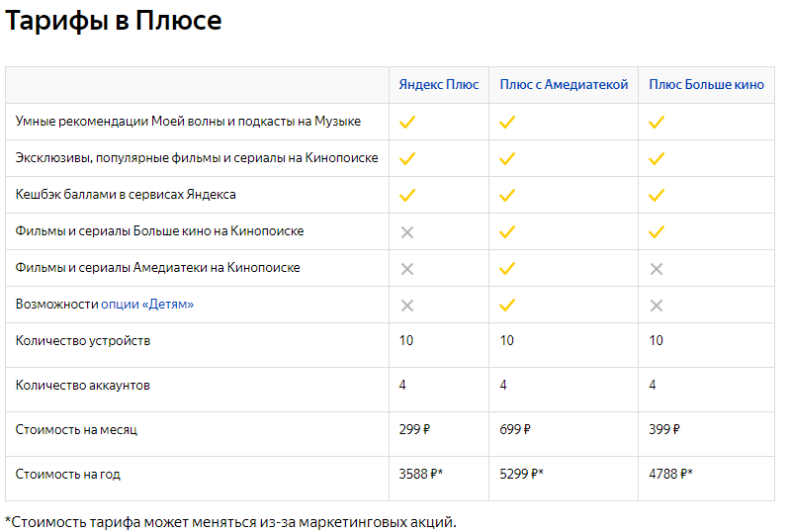Screen dimensions: 791x532
Task: Click the 5299 ₽ yearly price
Action: (x=521, y=475)
